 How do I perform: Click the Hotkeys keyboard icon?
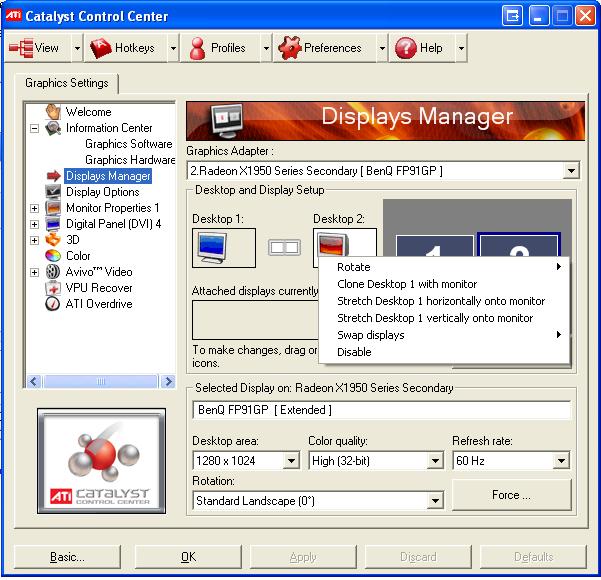pyautogui.click(x=100, y=48)
